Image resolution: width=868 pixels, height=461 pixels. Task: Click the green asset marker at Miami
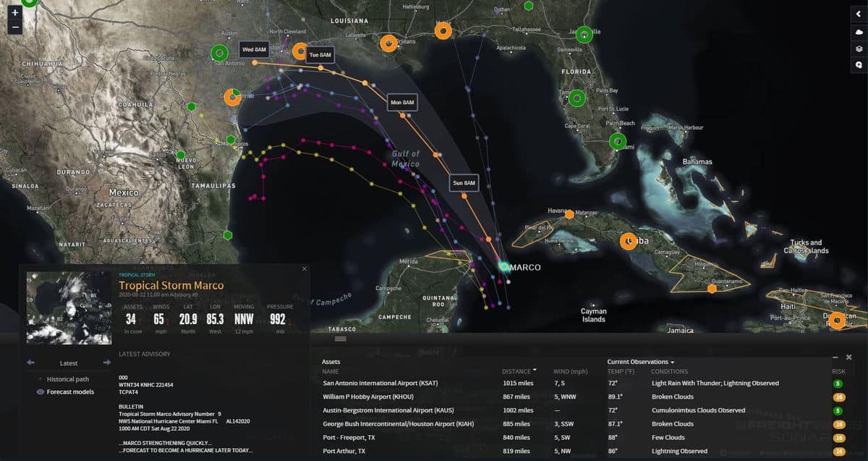click(617, 141)
